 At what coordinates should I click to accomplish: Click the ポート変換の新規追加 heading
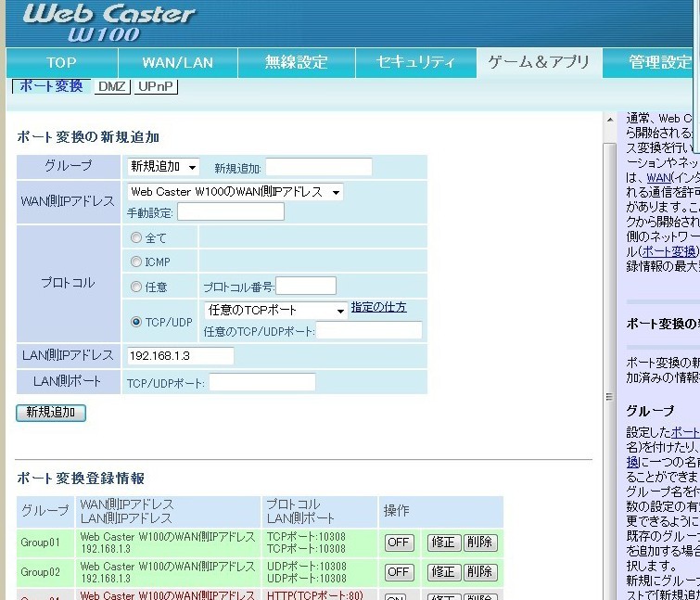88,137
